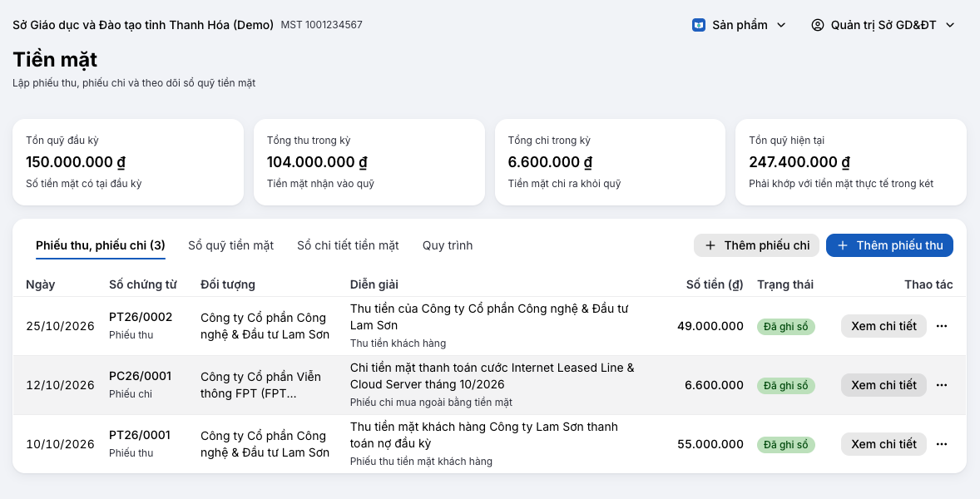View details of voucher PC26/0001
Image resolution: width=980 pixels, height=499 pixels.
(x=883, y=385)
